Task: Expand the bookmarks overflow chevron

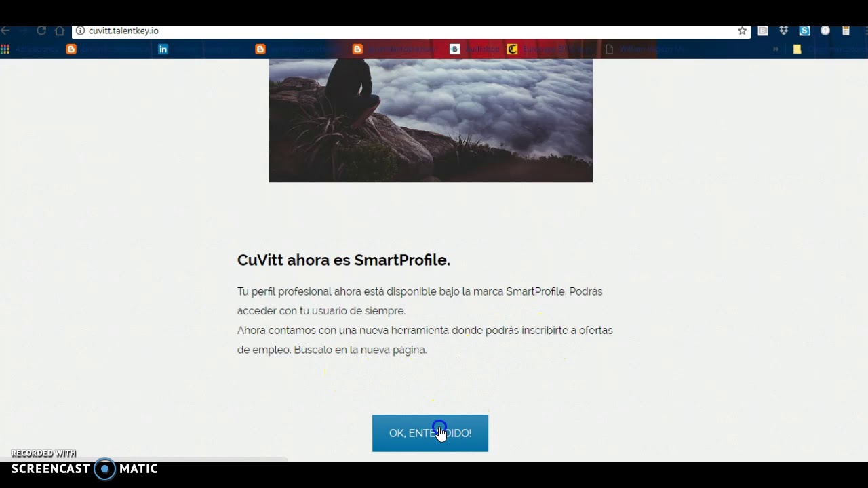Action: click(x=776, y=49)
